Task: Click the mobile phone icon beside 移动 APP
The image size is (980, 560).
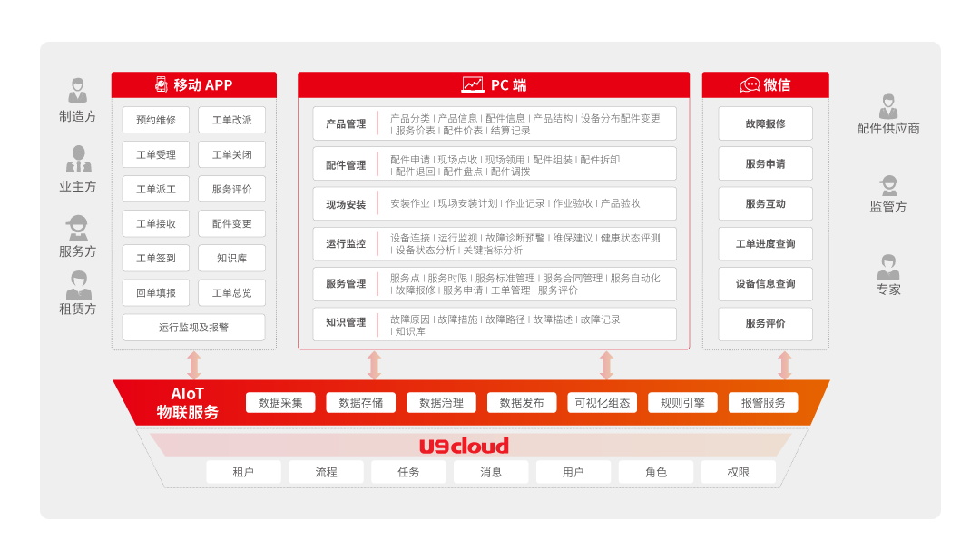Action: tap(161, 85)
